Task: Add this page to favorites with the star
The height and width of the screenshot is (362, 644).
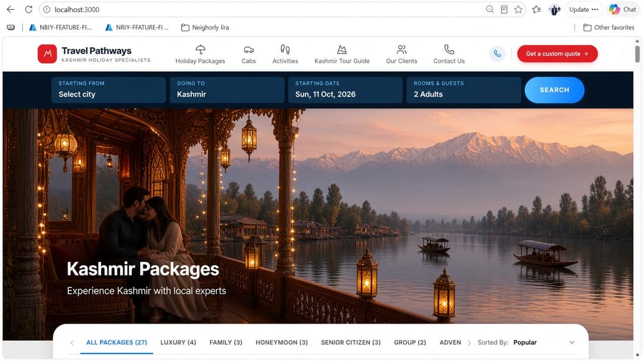Action: tap(518, 10)
